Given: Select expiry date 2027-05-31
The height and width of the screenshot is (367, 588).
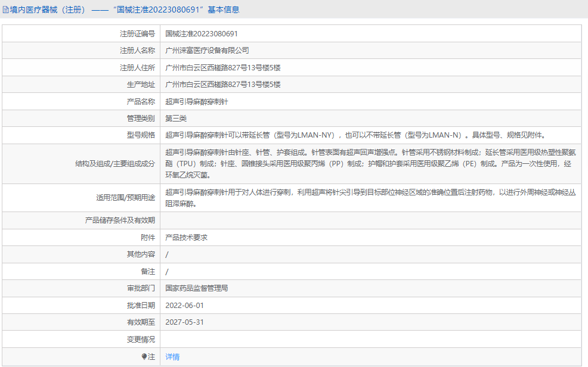Looking at the screenshot, I should pyautogui.click(x=184, y=322).
